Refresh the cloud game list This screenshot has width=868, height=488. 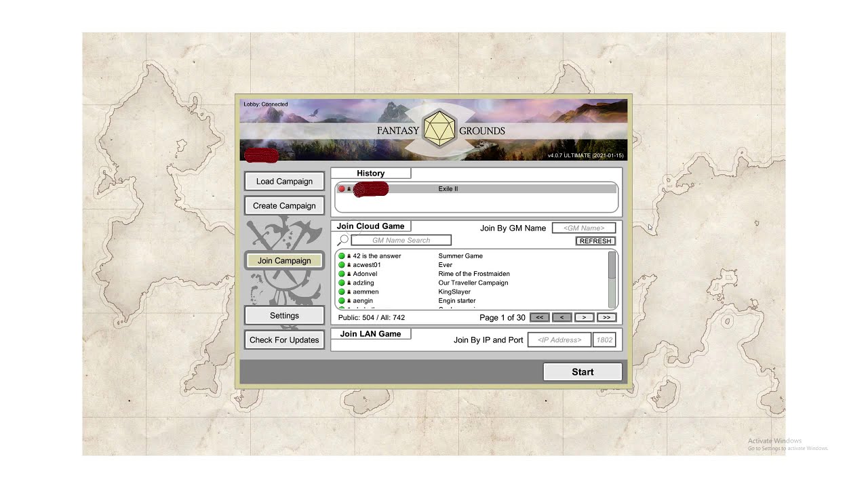(595, 241)
